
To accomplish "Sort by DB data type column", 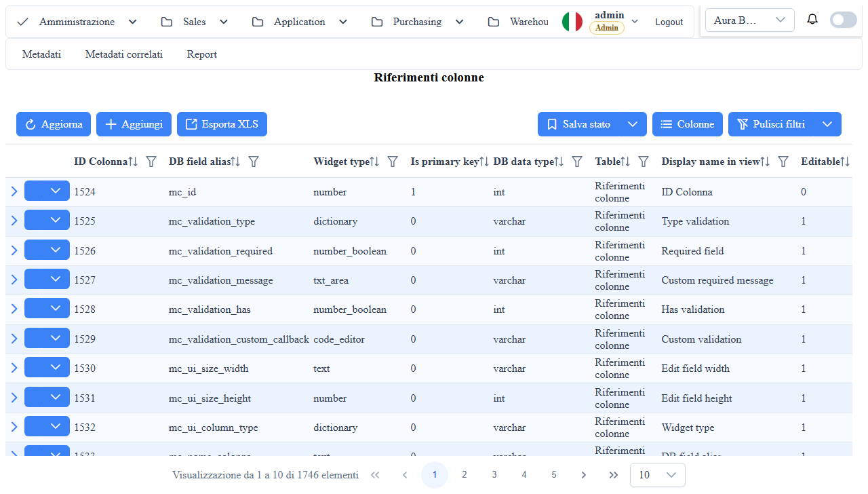I will point(559,161).
